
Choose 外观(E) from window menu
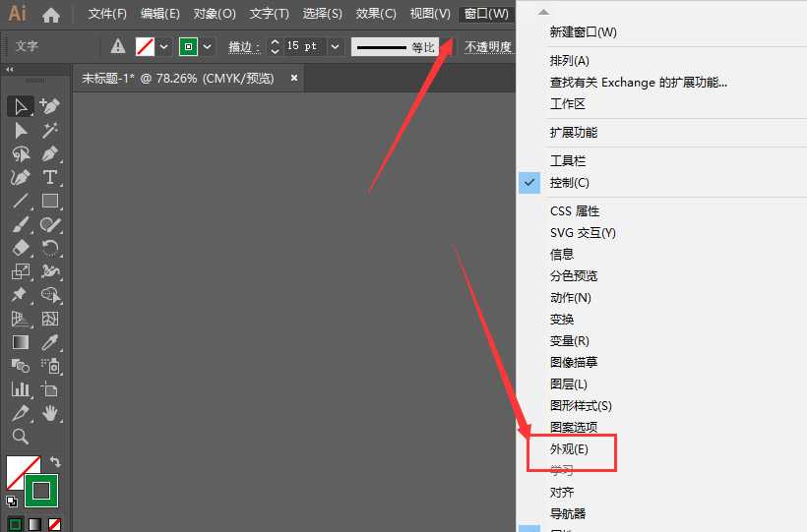pos(569,449)
